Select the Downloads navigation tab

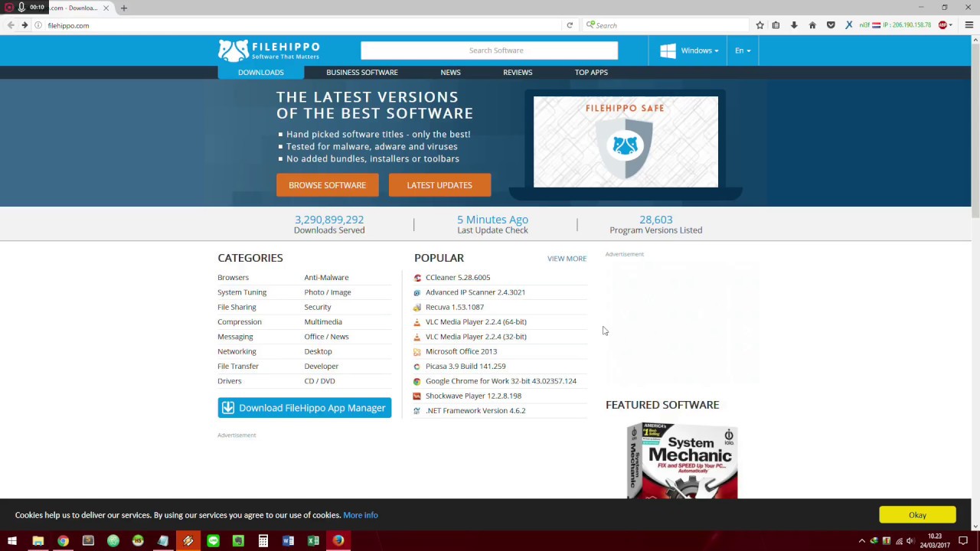tap(260, 72)
